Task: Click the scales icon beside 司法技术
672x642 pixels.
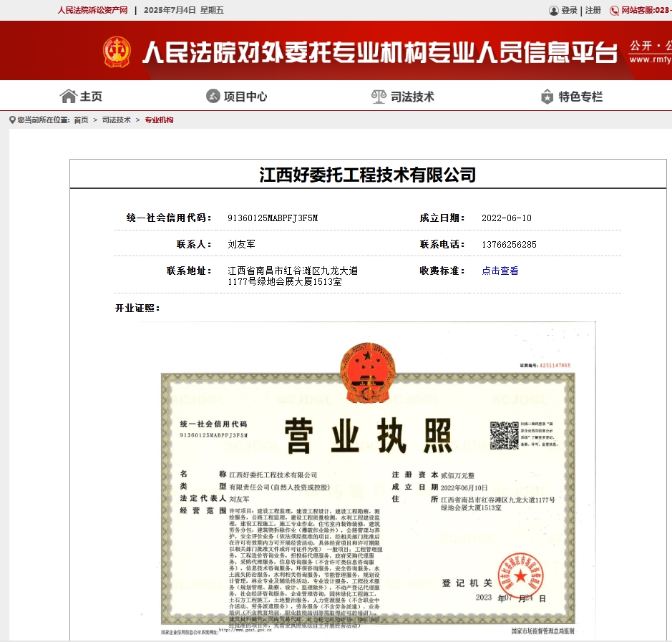Action: pyautogui.click(x=379, y=97)
